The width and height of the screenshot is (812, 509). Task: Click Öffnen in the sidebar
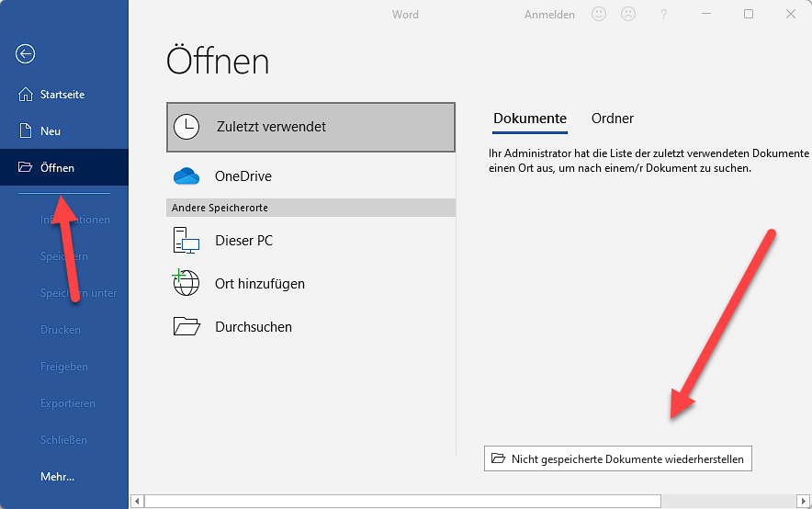[x=64, y=167]
